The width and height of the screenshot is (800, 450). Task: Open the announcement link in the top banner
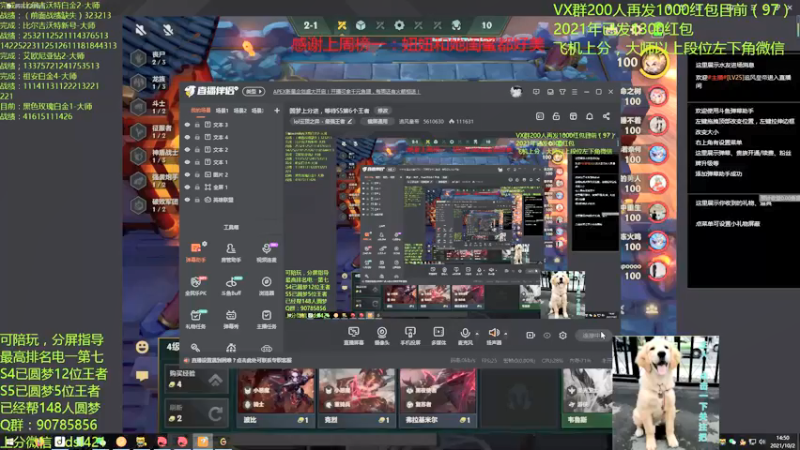(346, 92)
